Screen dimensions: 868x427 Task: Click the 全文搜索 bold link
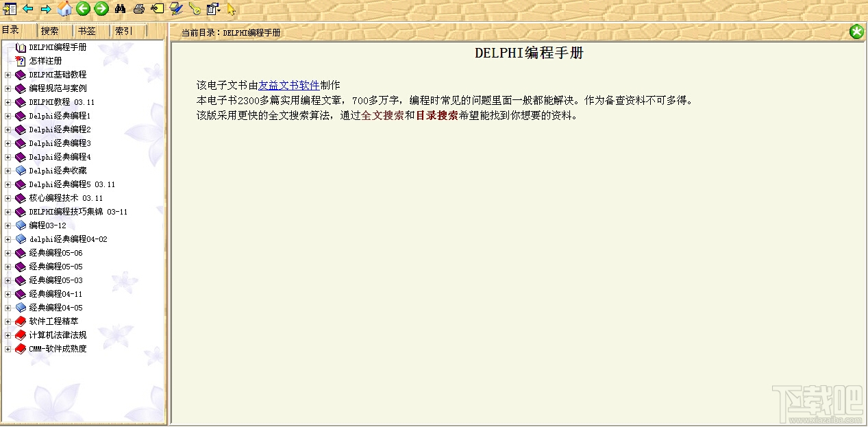point(382,116)
